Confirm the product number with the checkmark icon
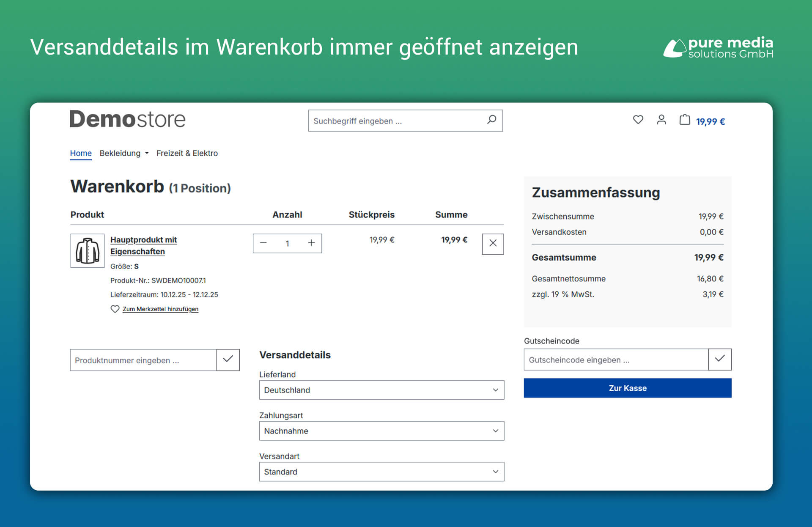 [228, 360]
